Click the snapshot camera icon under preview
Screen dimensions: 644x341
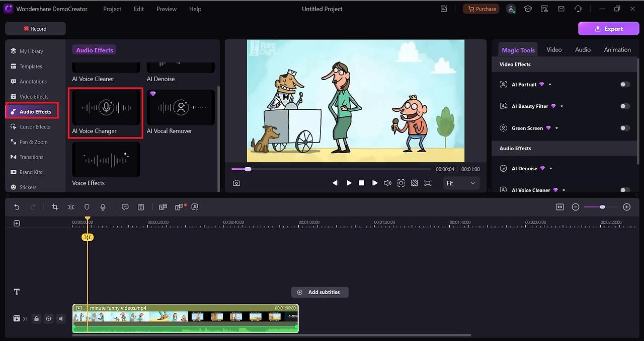coord(236,183)
